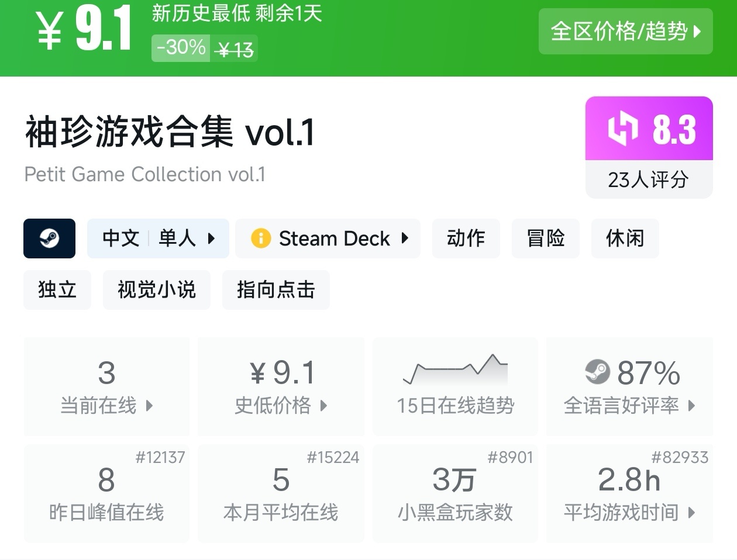Click the 23人评分 rating count
The height and width of the screenshot is (560, 737).
[x=649, y=179]
